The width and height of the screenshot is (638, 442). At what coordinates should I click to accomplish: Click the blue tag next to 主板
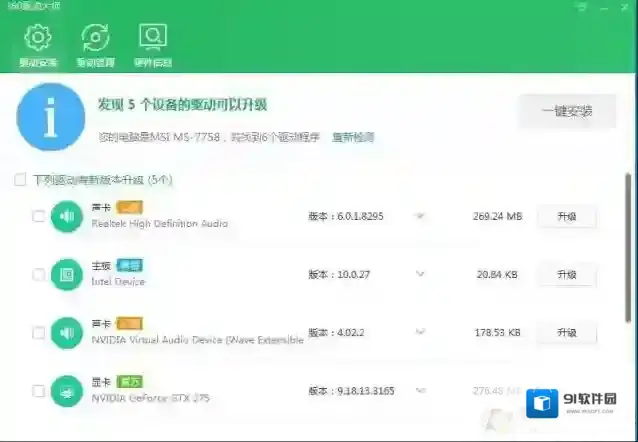(x=130, y=265)
